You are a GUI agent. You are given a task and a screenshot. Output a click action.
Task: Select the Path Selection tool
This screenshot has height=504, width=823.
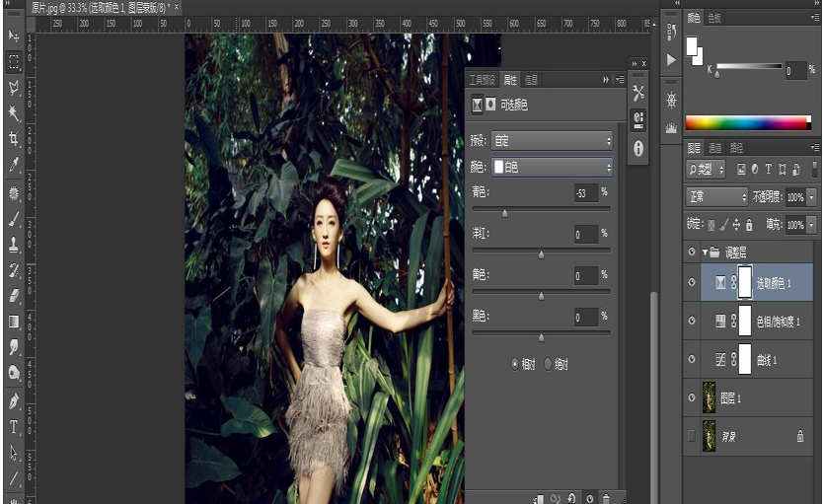[14, 453]
